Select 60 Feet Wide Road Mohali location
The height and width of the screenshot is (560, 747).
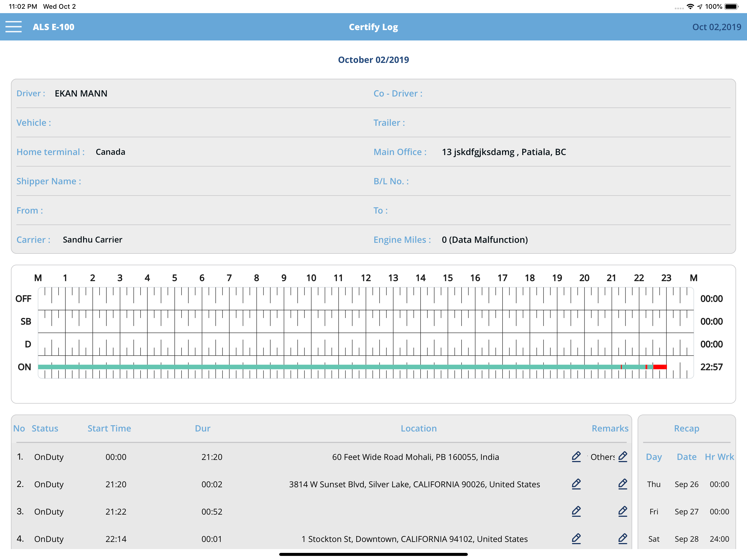point(415,457)
